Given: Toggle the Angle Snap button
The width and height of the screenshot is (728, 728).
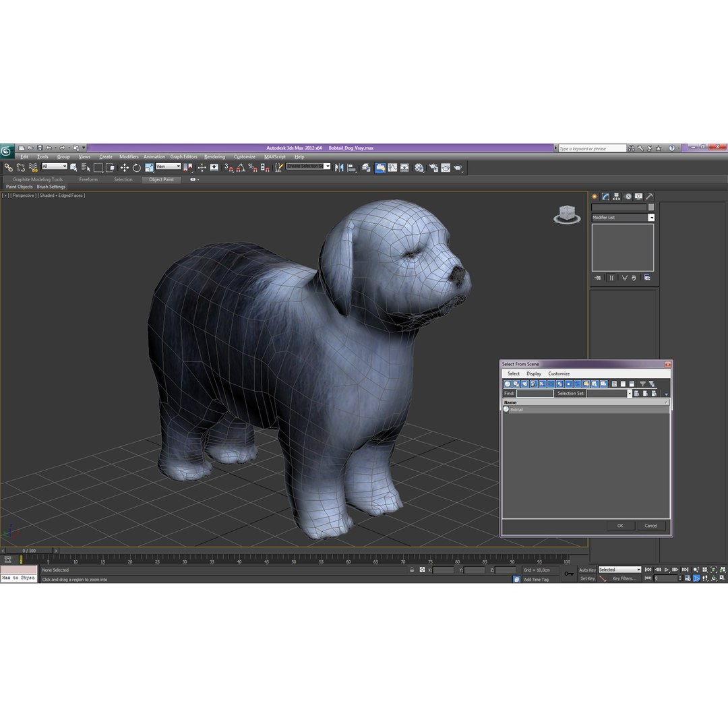Looking at the screenshot, I should (x=241, y=168).
